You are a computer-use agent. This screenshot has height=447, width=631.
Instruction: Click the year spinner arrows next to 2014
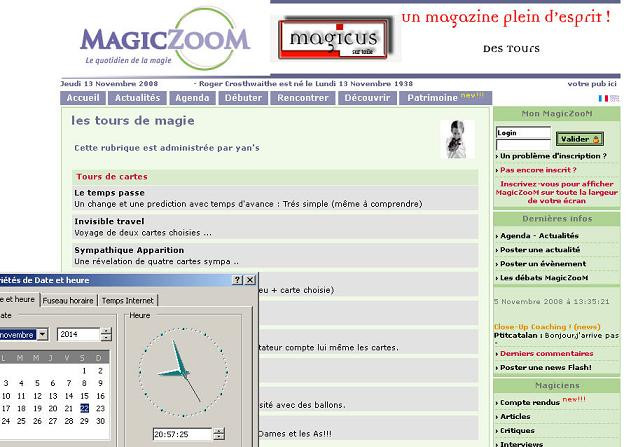pos(106,334)
